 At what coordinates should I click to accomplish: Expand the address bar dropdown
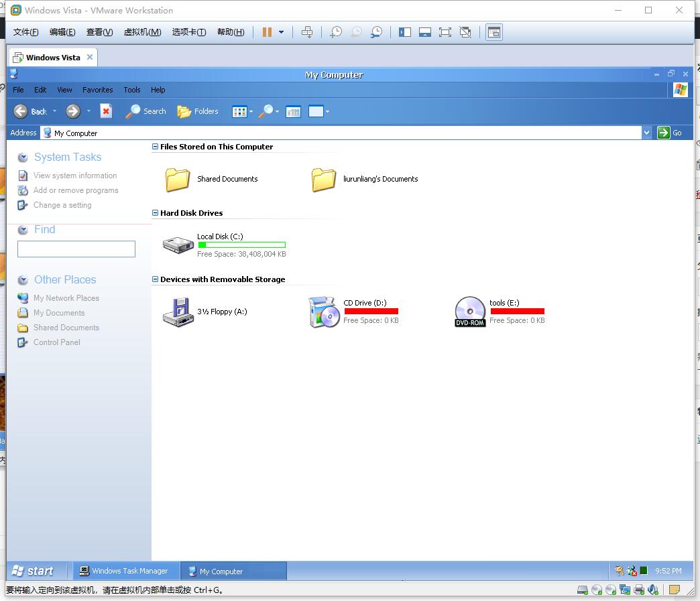(x=646, y=133)
